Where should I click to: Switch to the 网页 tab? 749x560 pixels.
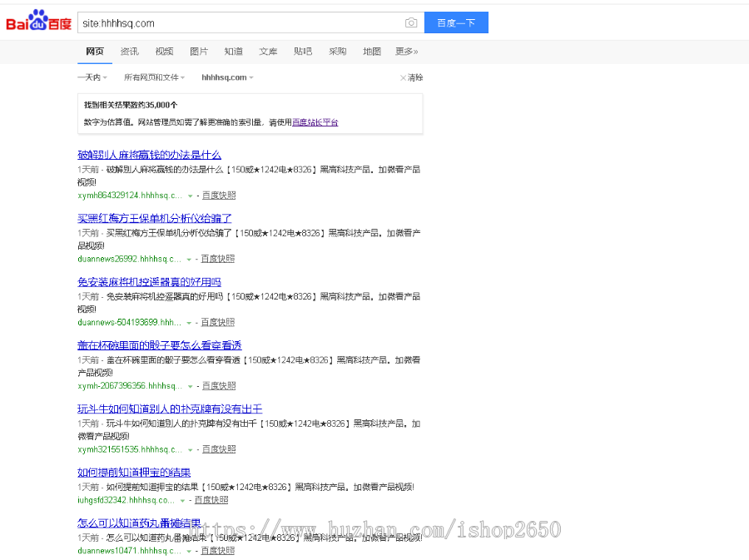point(95,51)
